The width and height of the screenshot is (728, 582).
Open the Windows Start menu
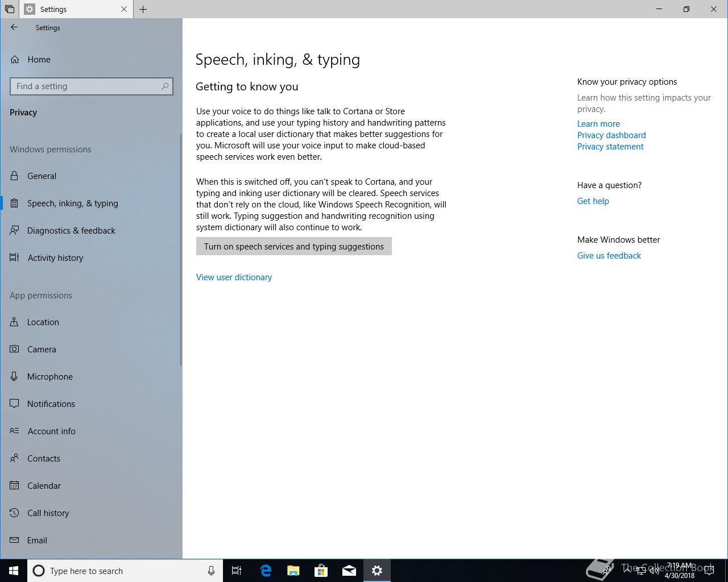(x=14, y=571)
